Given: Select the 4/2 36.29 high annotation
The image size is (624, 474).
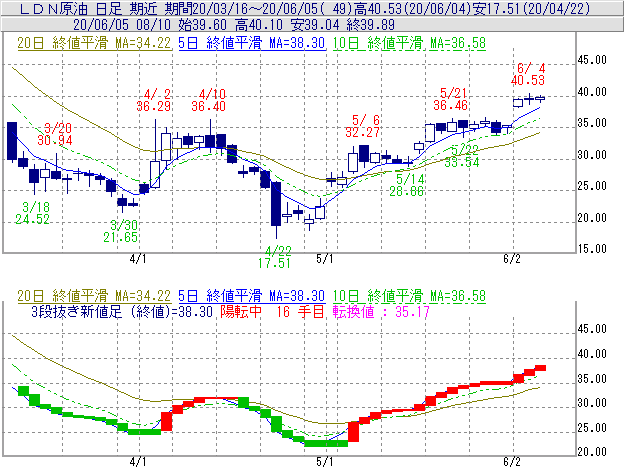Looking at the screenshot, I should 154,100.
